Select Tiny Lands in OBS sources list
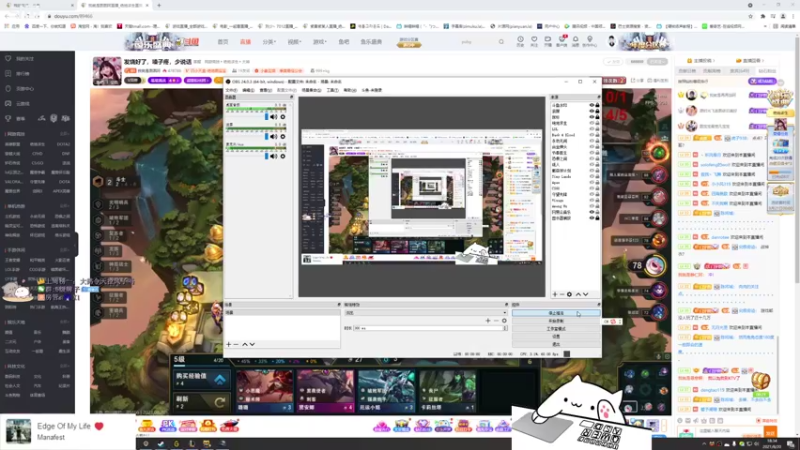Viewport: 800px width, 450px height. (x=561, y=177)
